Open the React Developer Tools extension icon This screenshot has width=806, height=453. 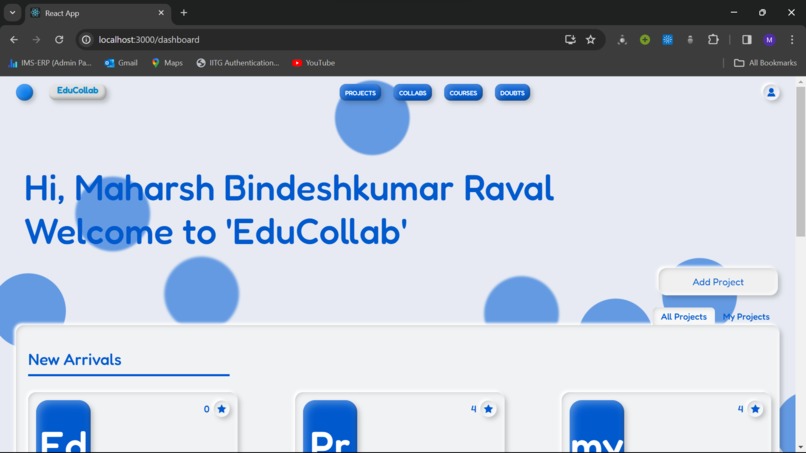[667, 40]
